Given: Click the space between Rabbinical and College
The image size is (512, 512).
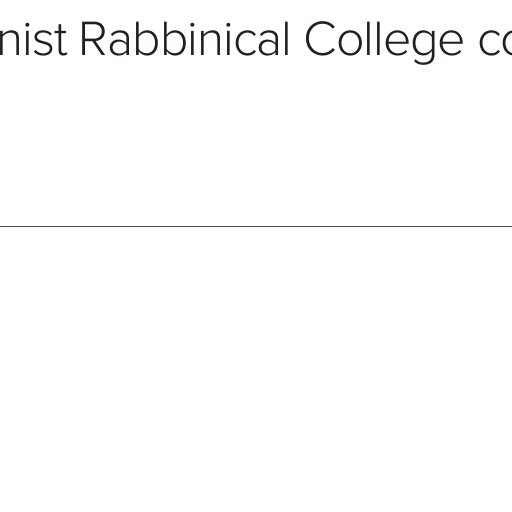Looking at the screenshot, I should click(x=297, y=39).
